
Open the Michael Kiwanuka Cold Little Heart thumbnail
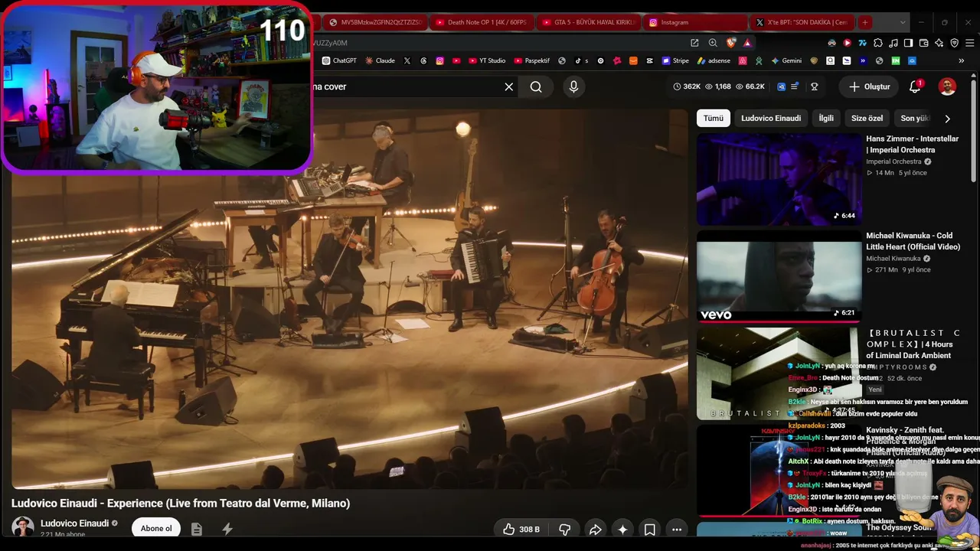click(779, 277)
